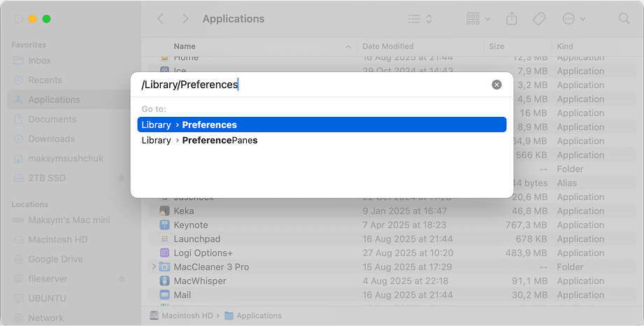Click the Google Drive icon in sidebar
This screenshot has height=326, width=644.
pyautogui.click(x=18, y=260)
